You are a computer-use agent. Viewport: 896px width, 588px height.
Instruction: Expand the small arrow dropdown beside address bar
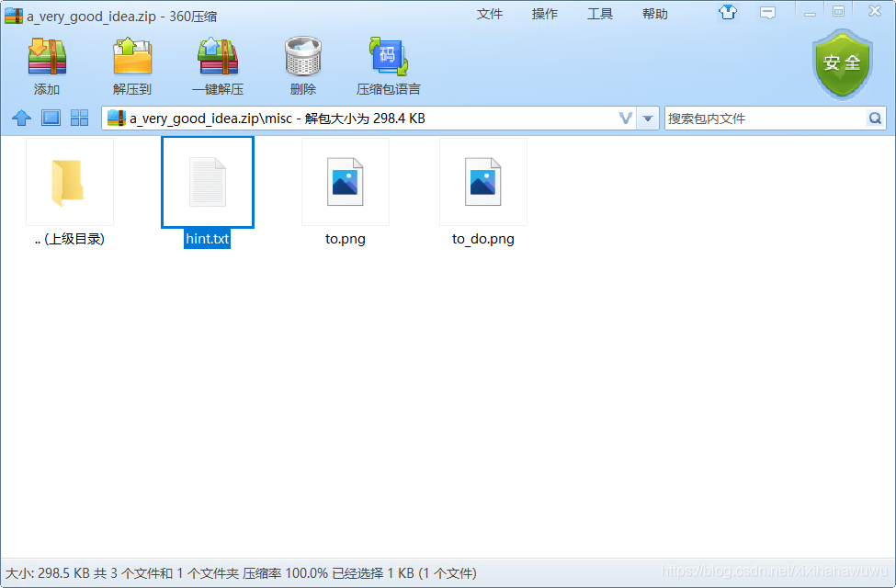click(x=648, y=118)
